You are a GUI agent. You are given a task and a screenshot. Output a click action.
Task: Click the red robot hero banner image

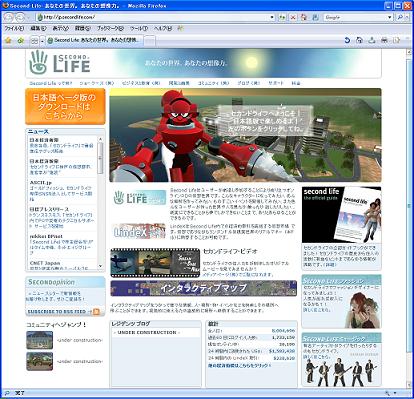tap(245, 135)
